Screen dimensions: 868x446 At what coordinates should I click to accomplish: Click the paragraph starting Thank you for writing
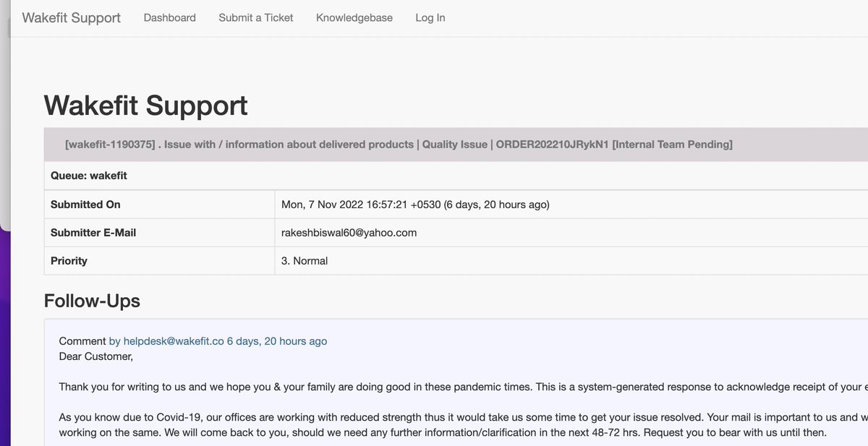[463, 387]
